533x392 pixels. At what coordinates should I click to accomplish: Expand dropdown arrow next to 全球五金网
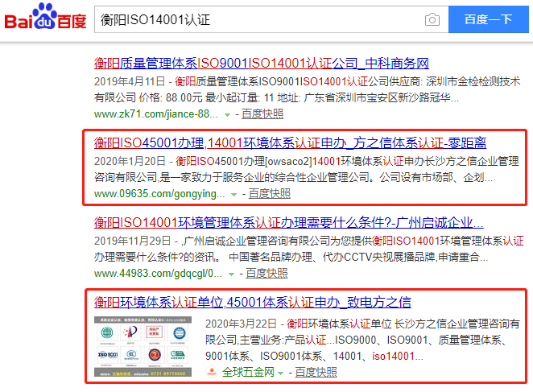280,373
